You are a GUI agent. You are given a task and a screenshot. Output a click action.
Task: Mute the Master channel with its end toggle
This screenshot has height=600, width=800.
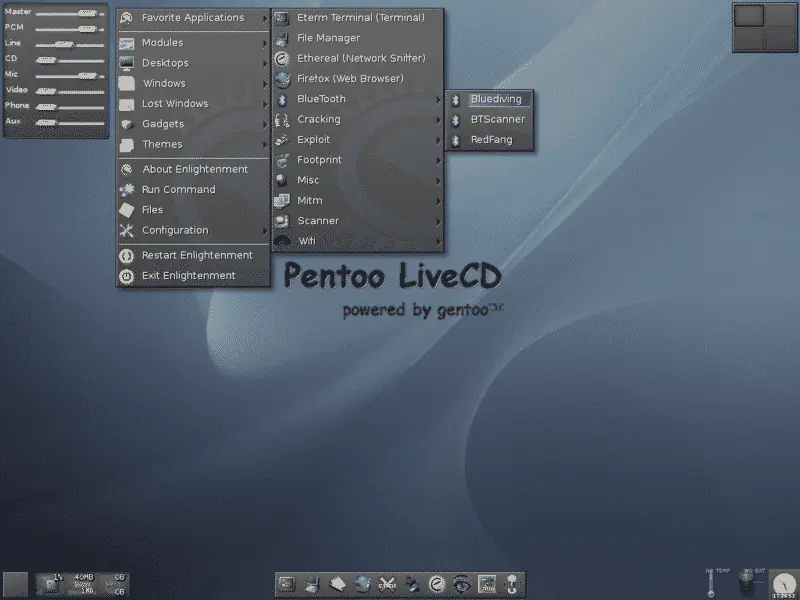(x=101, y=13)
